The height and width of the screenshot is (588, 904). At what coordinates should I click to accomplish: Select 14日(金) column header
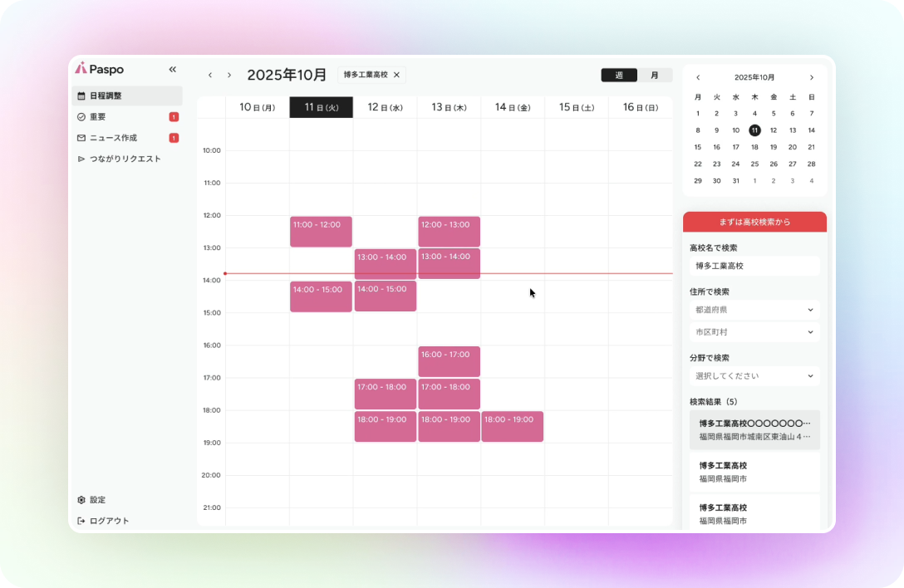pos(513,107)
